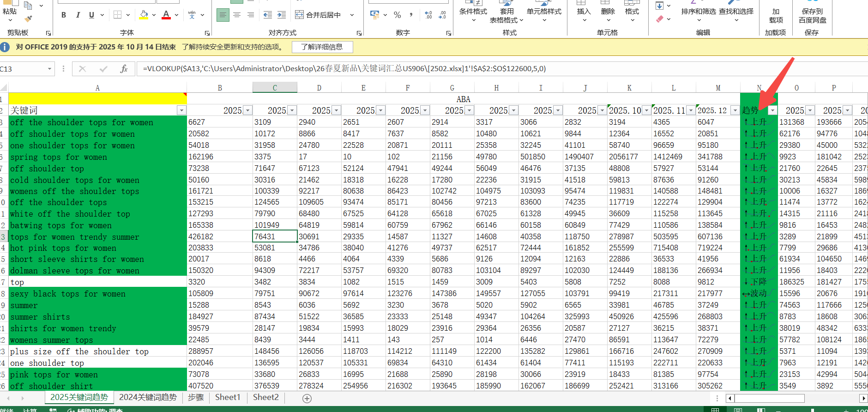Click the 了解详细信息 button
868x412 pixels.
click(x=322, y=47)
